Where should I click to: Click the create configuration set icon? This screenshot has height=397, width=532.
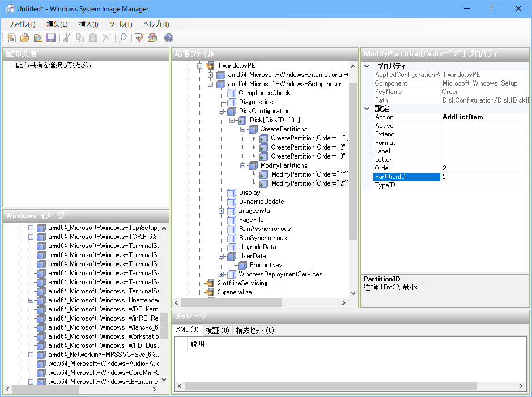pyautogui.click(x=152, y=38)
